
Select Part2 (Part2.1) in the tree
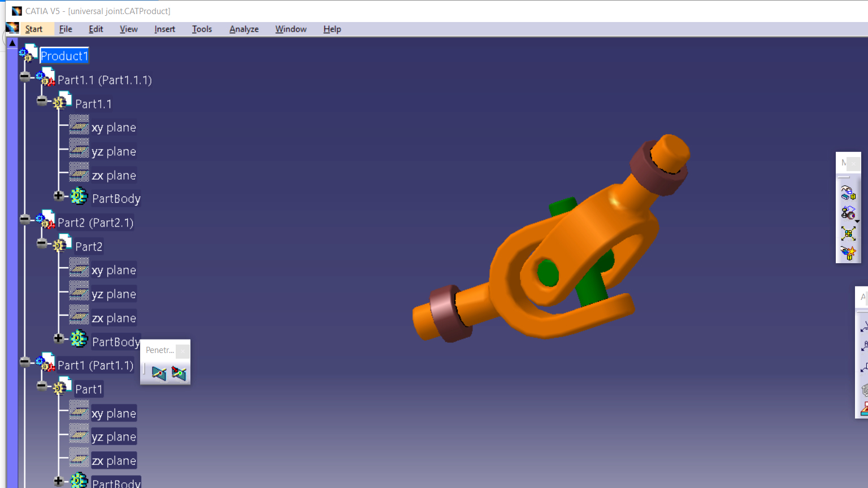96,223
